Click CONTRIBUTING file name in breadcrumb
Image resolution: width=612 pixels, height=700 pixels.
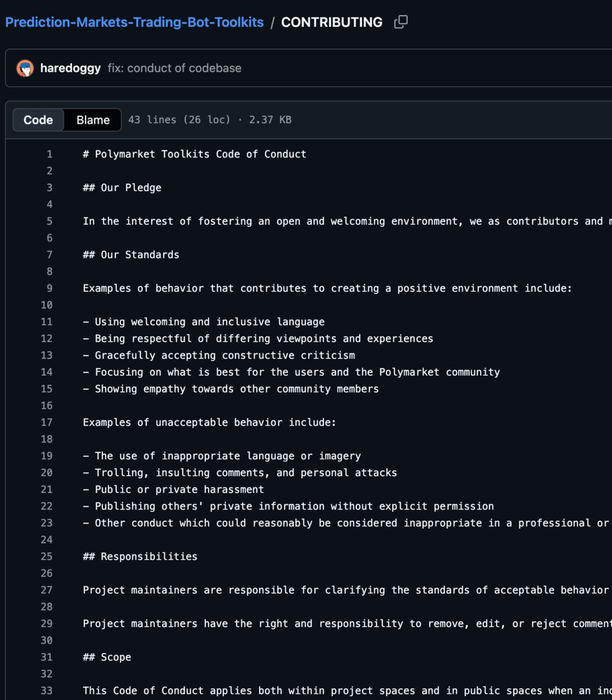point(332,22)
